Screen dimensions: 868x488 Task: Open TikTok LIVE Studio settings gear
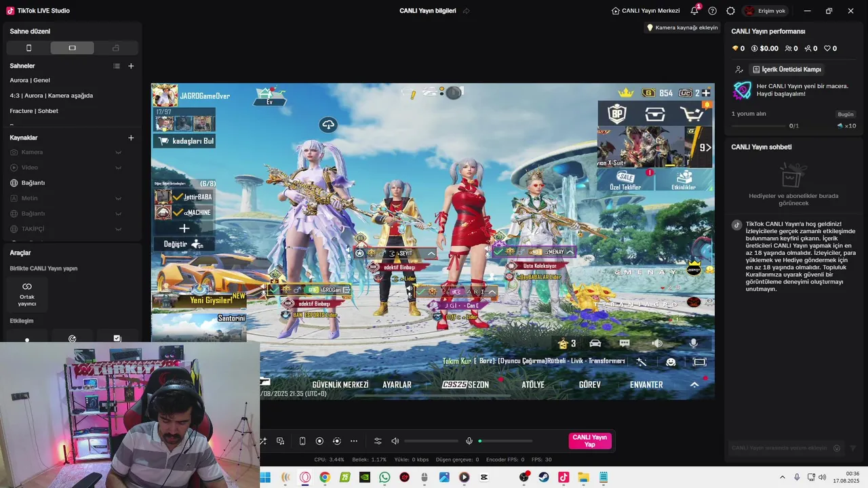[730, 11]
